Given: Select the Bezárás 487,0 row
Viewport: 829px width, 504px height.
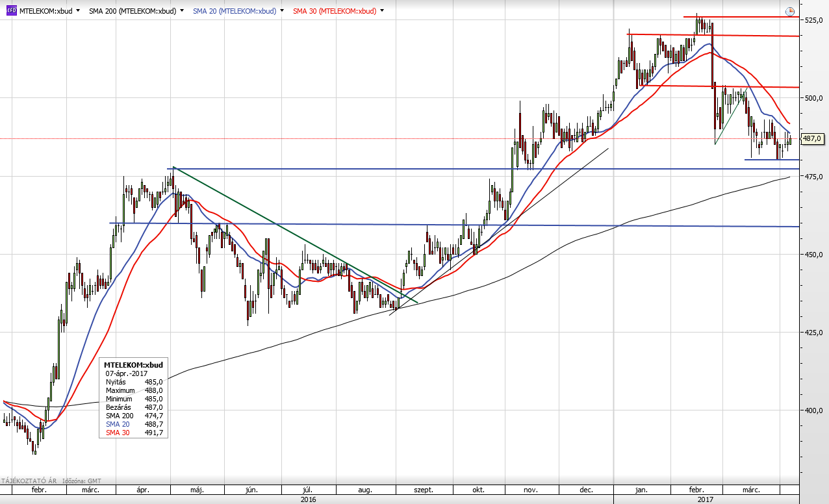Looking at the screenshot, I should click(134, 407).
